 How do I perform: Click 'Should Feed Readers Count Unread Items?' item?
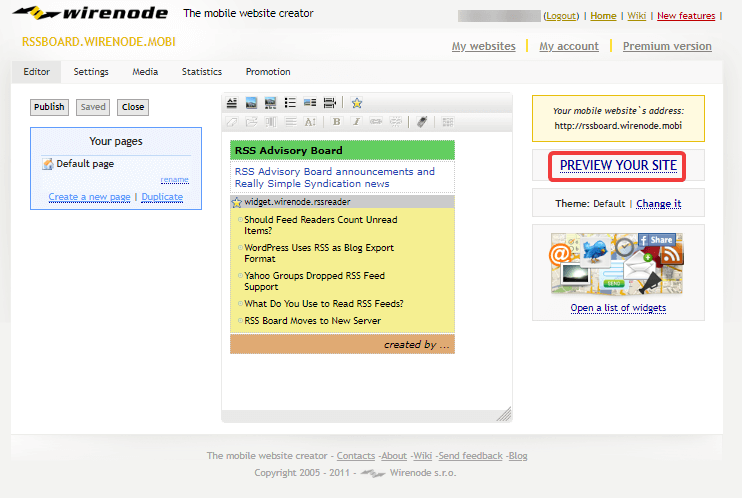pos(321,225)
